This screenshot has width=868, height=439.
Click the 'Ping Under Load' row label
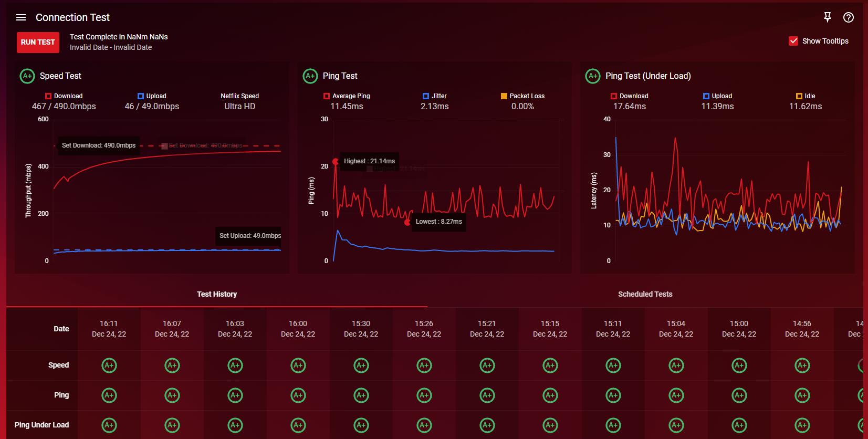tap(41, 425)
